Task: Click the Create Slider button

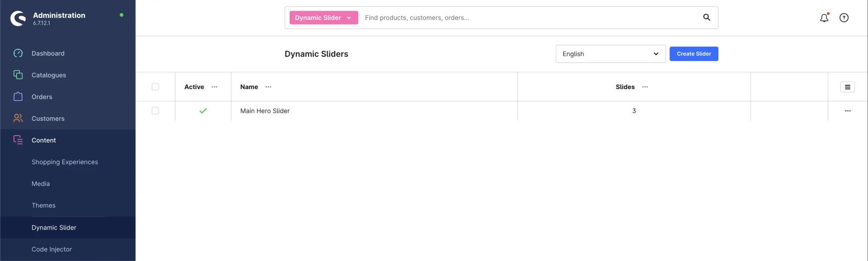Action: click(694, 54)
